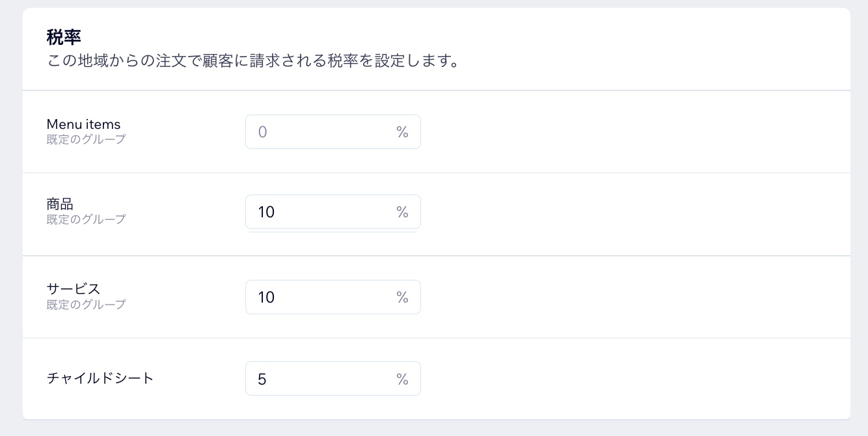Click 既定のグループ subtitle under 商品
The height and width of the screenshot is (436, 868).
86,219
